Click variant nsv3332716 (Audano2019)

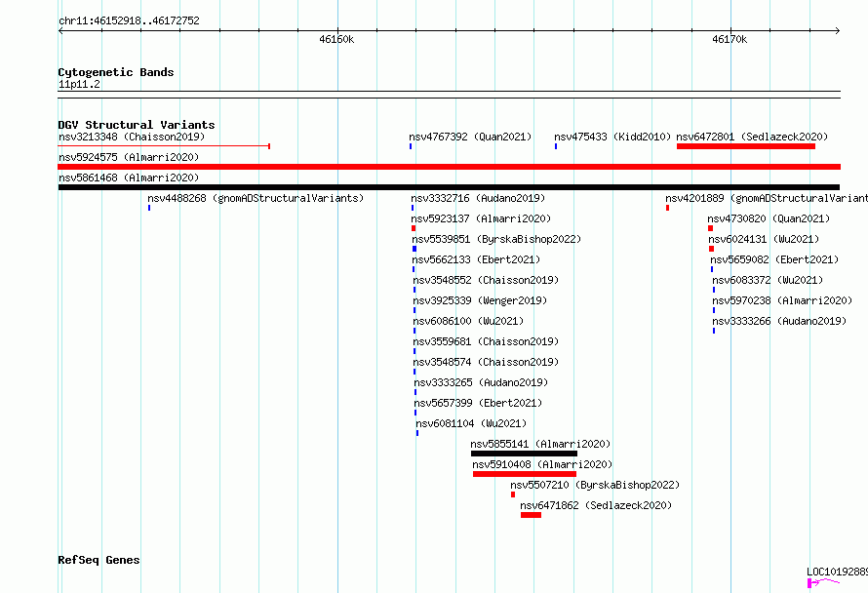[x=478, y=198]
